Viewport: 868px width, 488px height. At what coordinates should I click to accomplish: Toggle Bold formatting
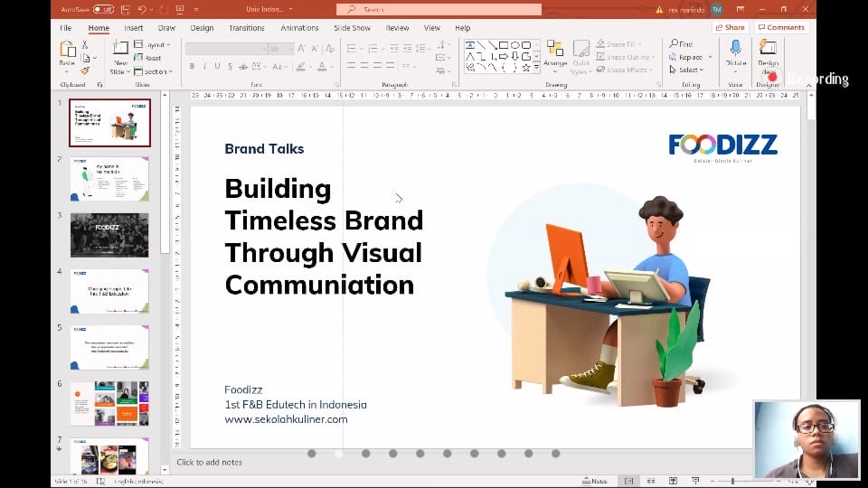click(192, 66)
